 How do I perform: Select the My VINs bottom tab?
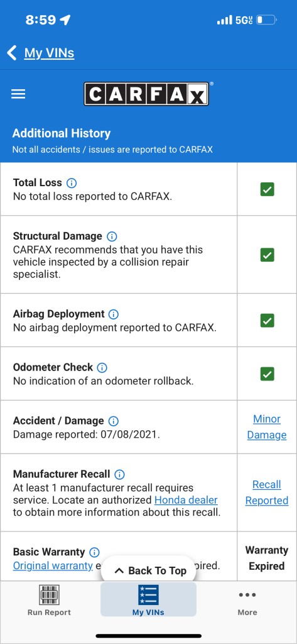pos(148,599)
